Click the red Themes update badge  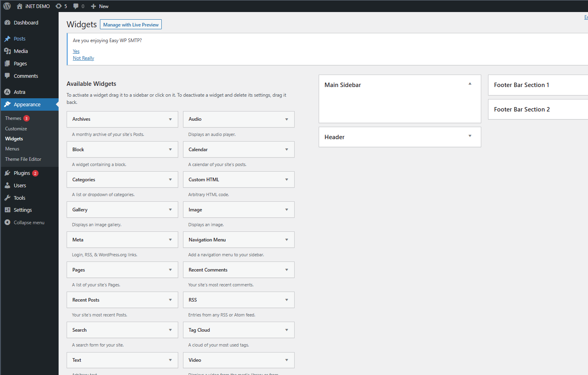[x=26, y=118]
